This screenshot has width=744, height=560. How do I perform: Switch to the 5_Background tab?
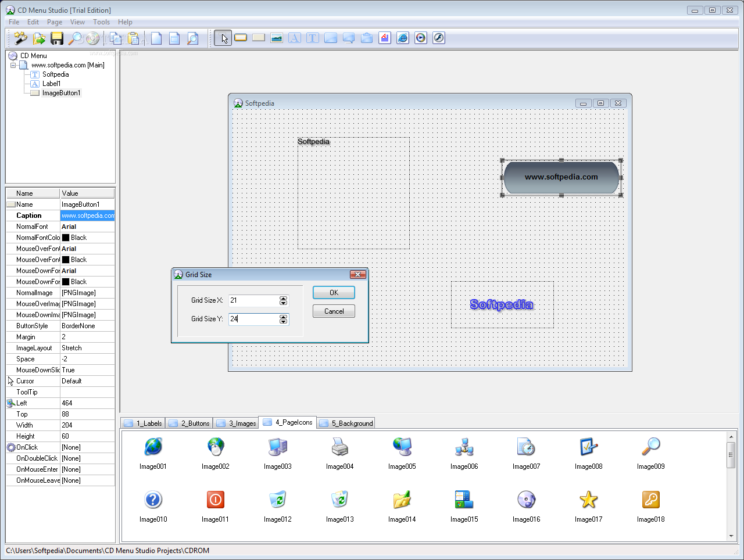[x=346, y=423]
